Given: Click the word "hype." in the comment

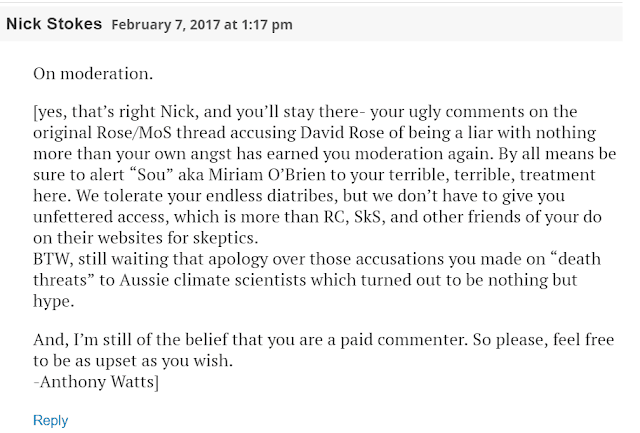Looking at the screenshot, I should 53,302.
